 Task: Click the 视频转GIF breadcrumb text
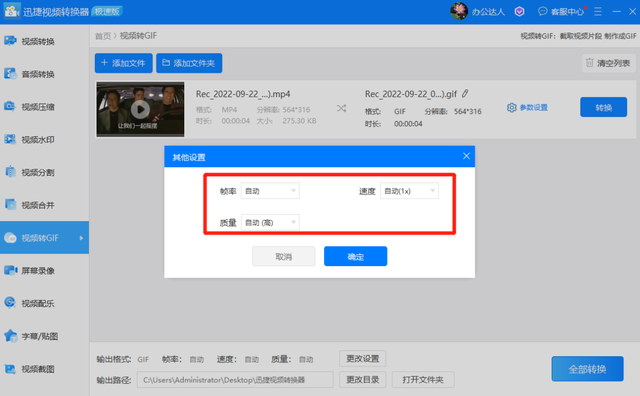click(138, 36)
